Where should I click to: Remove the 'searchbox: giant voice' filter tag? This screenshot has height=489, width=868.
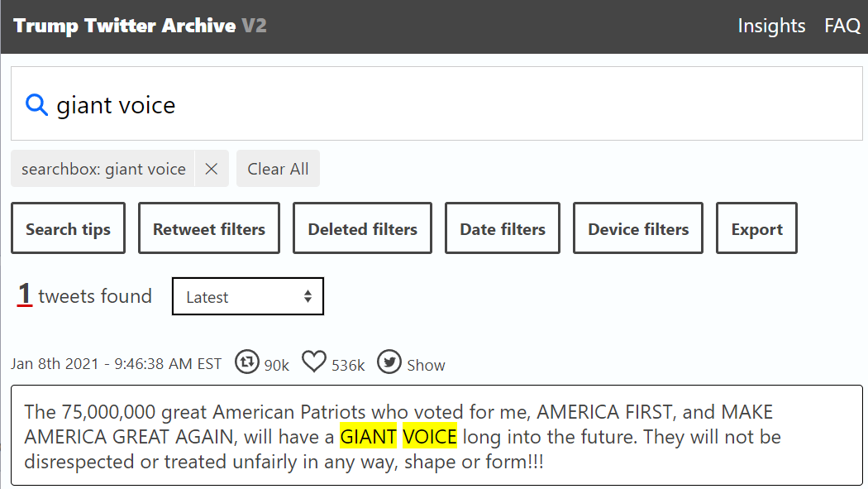pos(212,168)
